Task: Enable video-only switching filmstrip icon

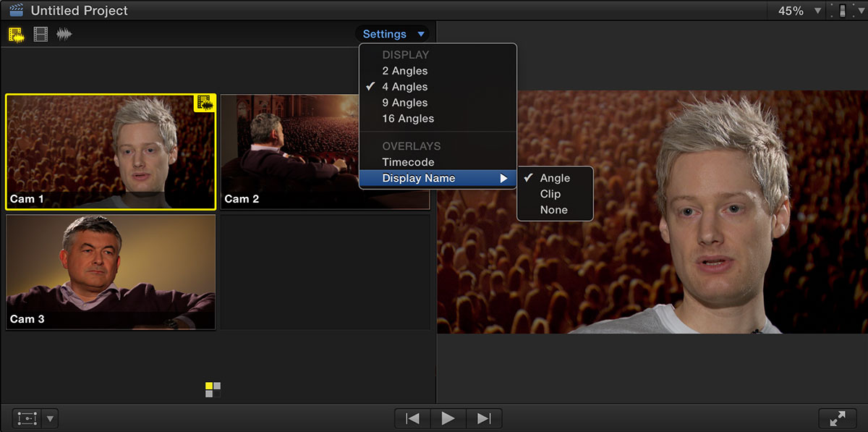Action: click(x=41, y=34)
